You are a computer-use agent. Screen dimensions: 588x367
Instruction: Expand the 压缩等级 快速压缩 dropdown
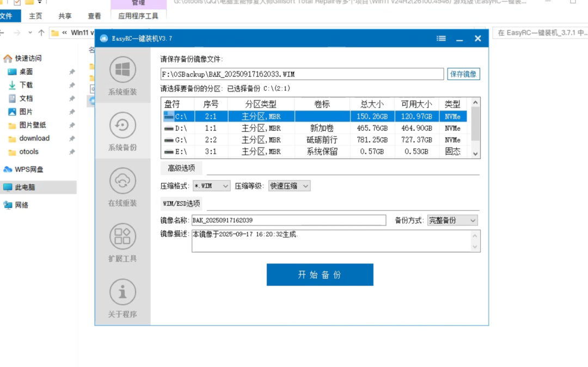coord(289,186)
